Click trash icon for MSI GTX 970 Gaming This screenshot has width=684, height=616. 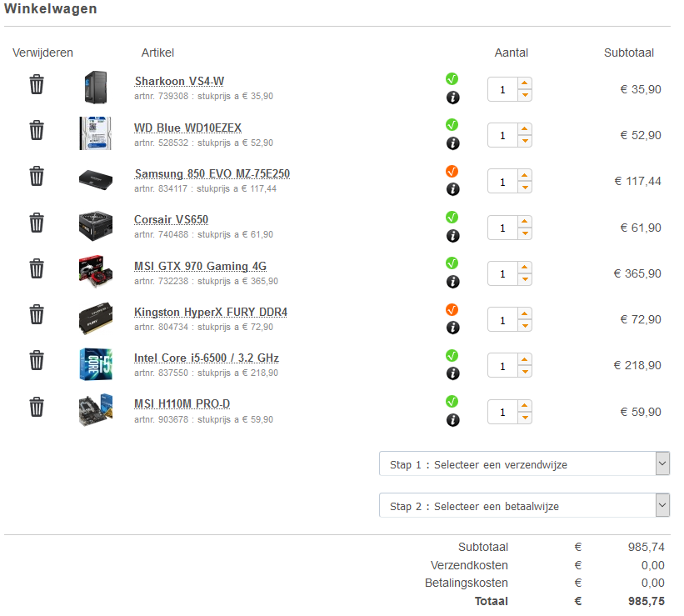click(x=37, y=268)
